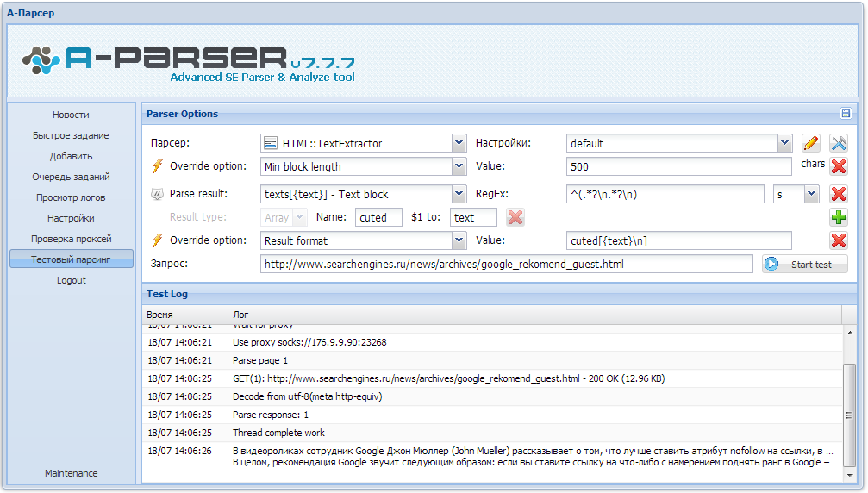Open the regex flags dropdown showing s

pyautogui.click(x=811, y=194)
